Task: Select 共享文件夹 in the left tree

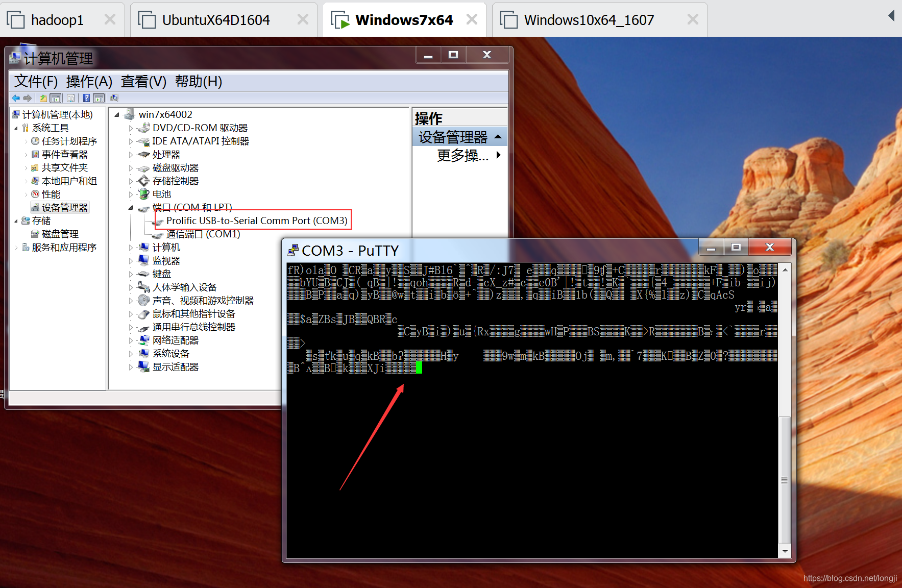Action: [65, 167]
